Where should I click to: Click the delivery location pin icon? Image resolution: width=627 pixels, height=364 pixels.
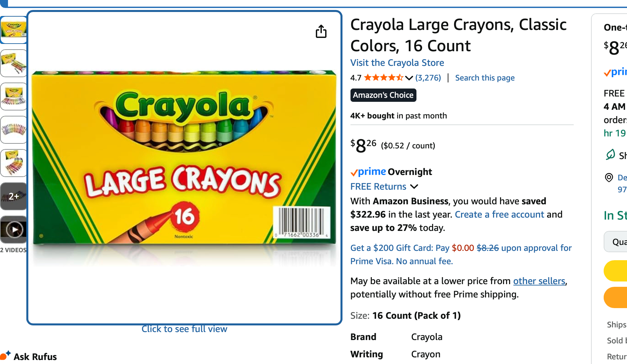click(609, 178)
